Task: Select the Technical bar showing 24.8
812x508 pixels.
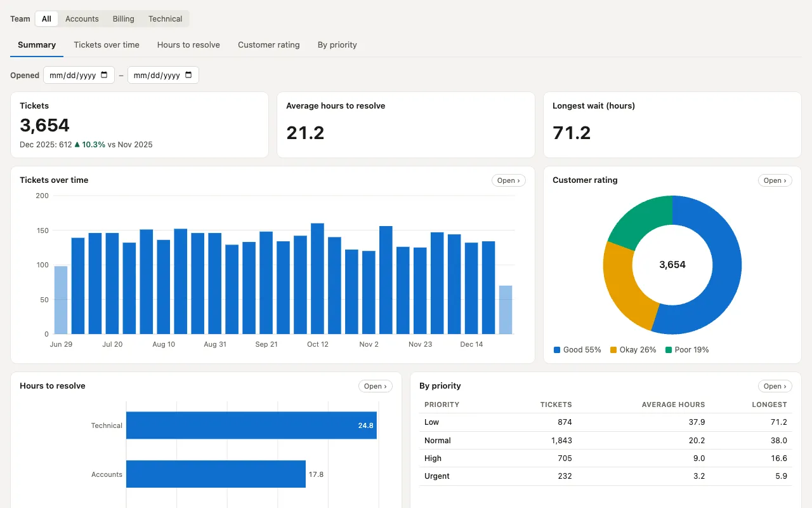Action: click(251, 425)
